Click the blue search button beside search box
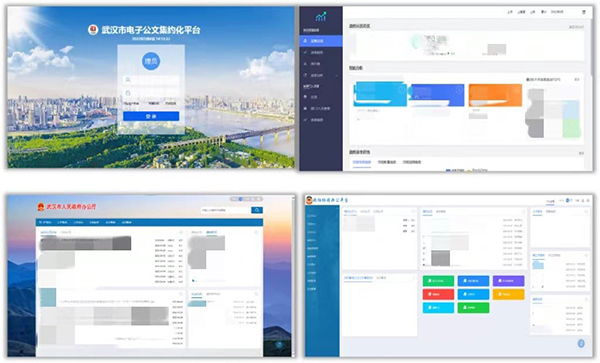 click(x=257, y=210)
